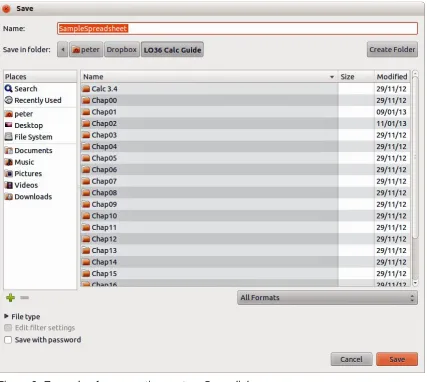Click the Chap07 folder icon
Viewport: 427px width, 382px height.
86,181
